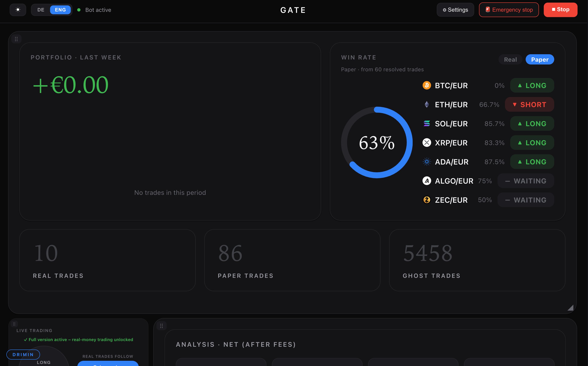The width and height of the screenshot is (588, 366).
Task: Click the XRP/EUR pair label
Action: point(451,143)
